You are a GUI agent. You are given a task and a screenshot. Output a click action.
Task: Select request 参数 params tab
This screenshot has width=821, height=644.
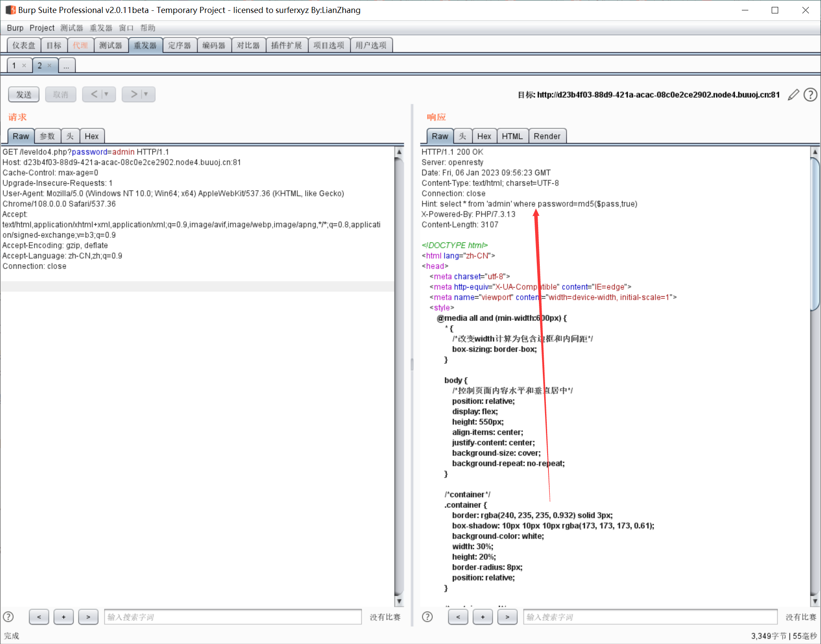click(48, 136)
